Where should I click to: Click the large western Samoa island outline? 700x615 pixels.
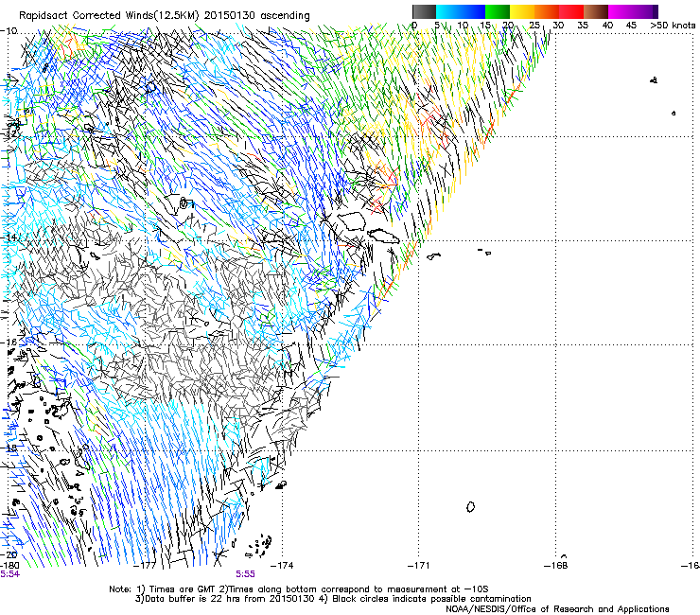352,221
